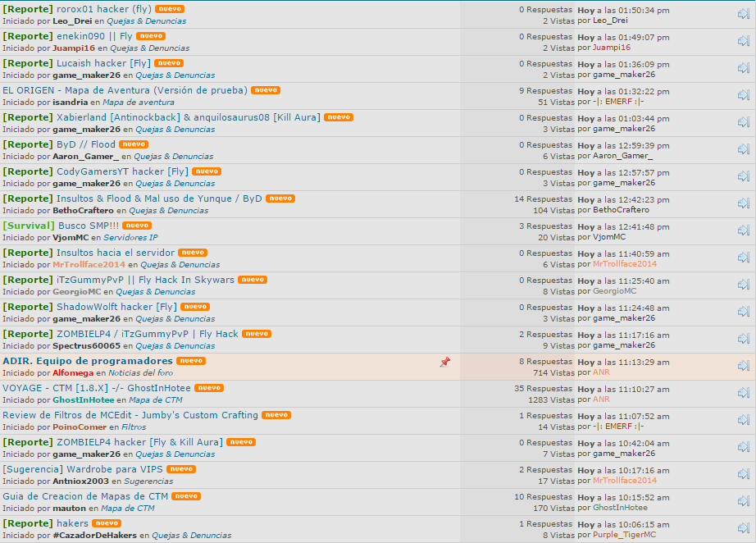The image size is (756, 543).
Task: Last post icon for Guia de Creacion thread
Action: pos(744,500)
